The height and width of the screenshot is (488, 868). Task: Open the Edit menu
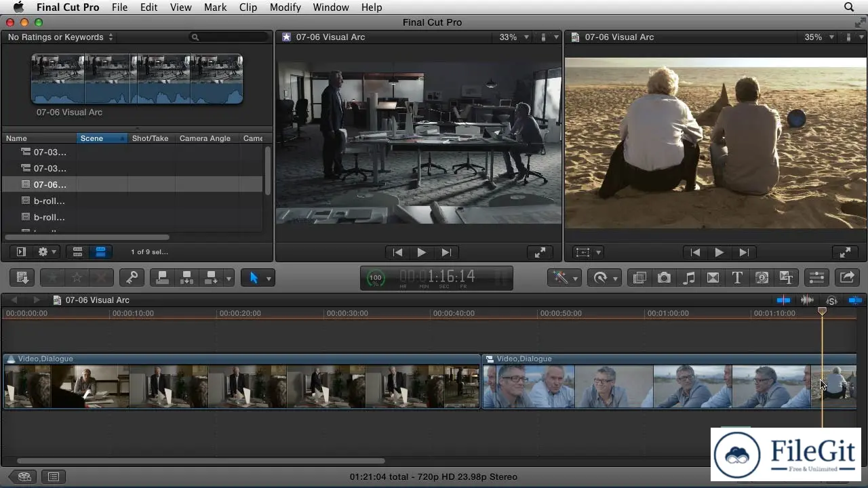coord(149,7)
